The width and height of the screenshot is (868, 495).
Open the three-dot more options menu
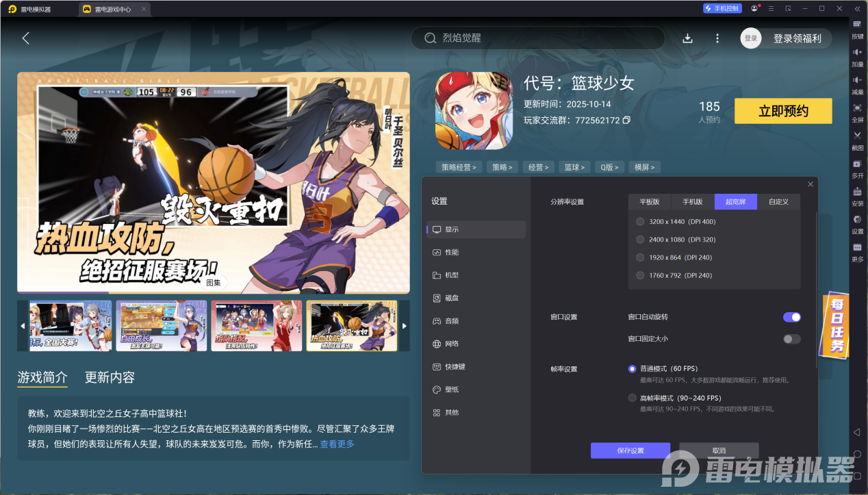click(x=717, y=38)
